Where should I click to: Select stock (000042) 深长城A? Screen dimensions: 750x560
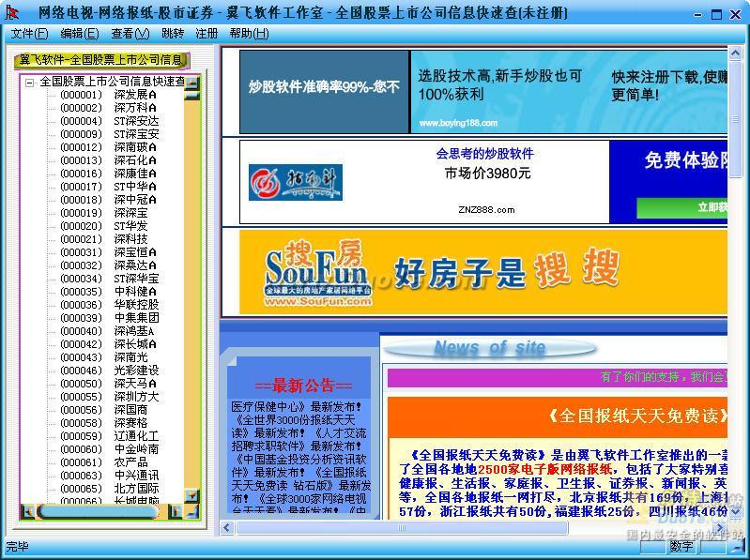(109, 344)
